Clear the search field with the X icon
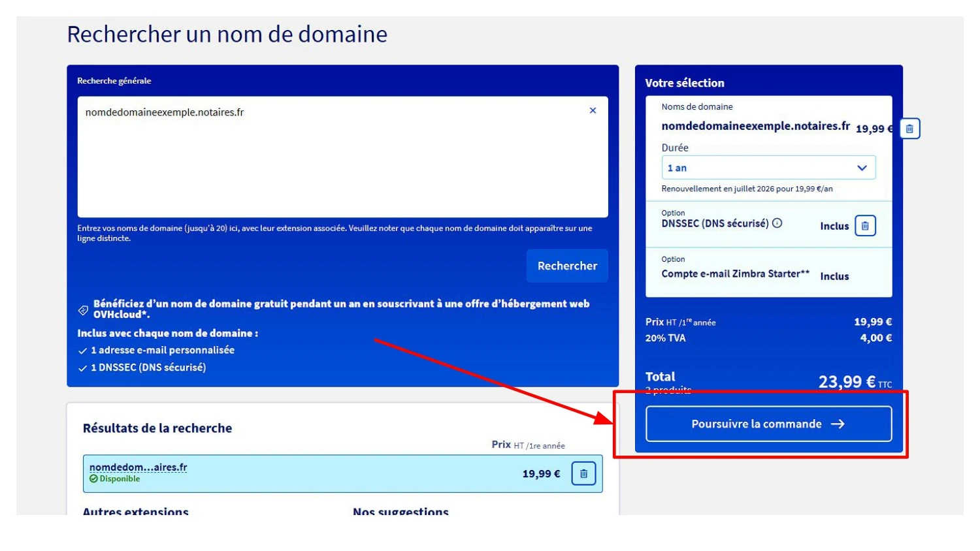The height and width of the screenshot is (551, 980). (593, 110)
